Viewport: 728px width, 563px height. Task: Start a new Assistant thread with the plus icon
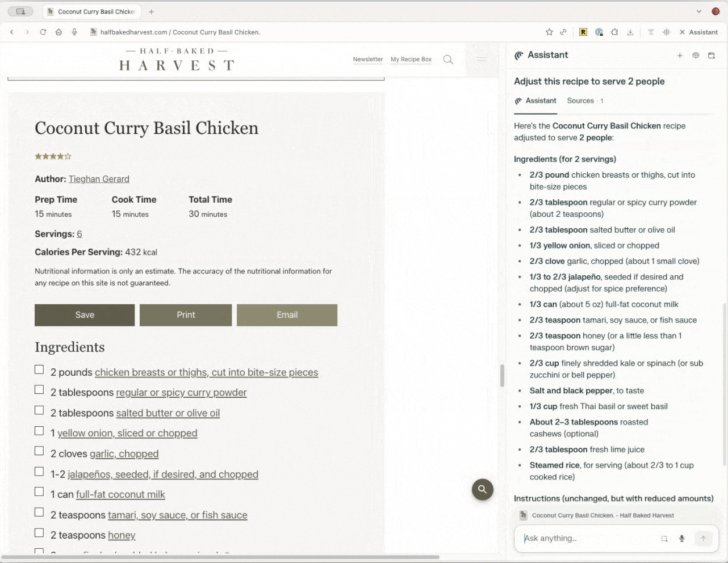click(680, 56)
